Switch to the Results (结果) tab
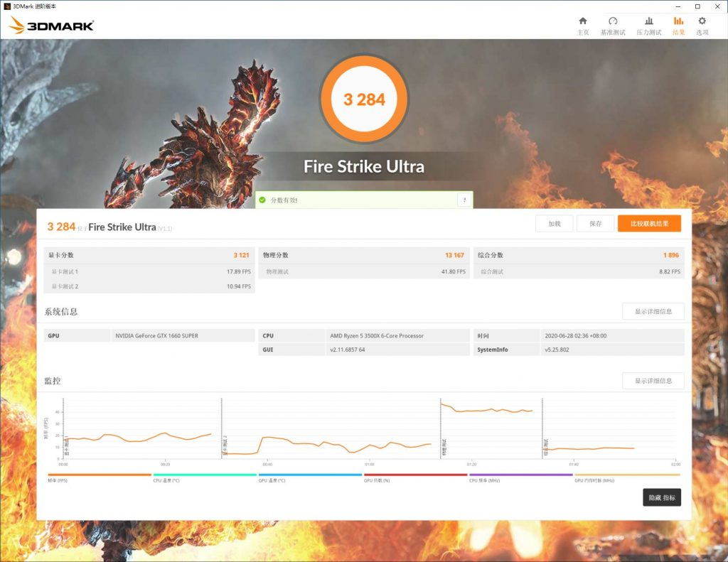Viewport: 728px width, 562px height. coord(678,26)
